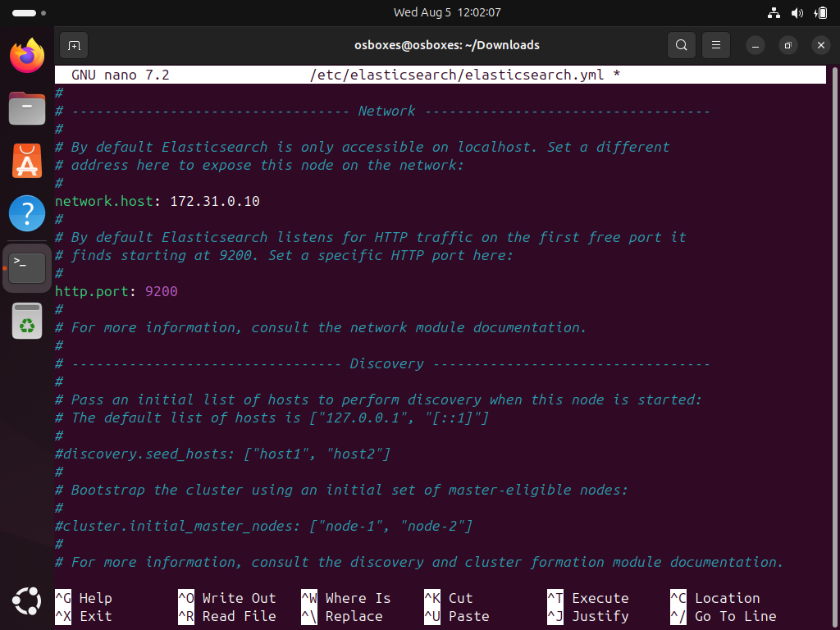Show Applications via Ubuntu logo
The width and height of the screenshot is (840, 630).
(27, 601)
